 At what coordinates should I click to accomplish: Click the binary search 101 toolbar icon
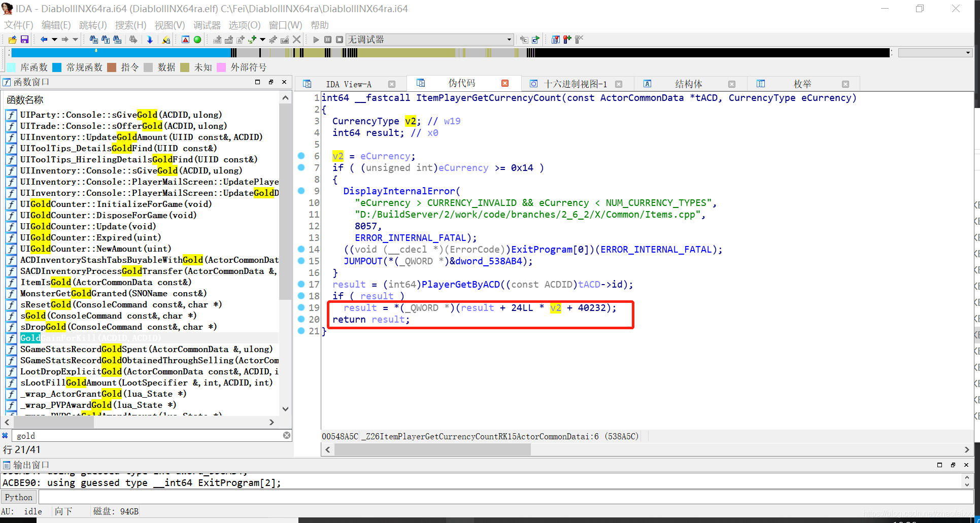click(117, 40)
